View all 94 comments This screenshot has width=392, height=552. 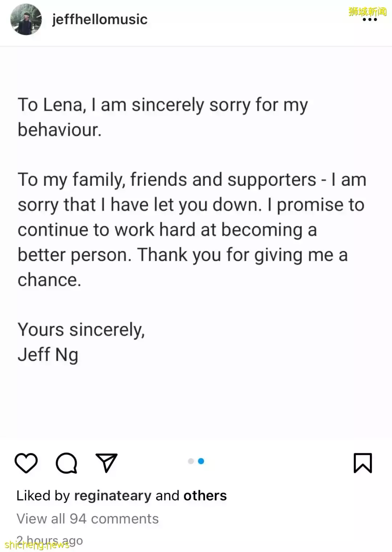tap(87, 519)
